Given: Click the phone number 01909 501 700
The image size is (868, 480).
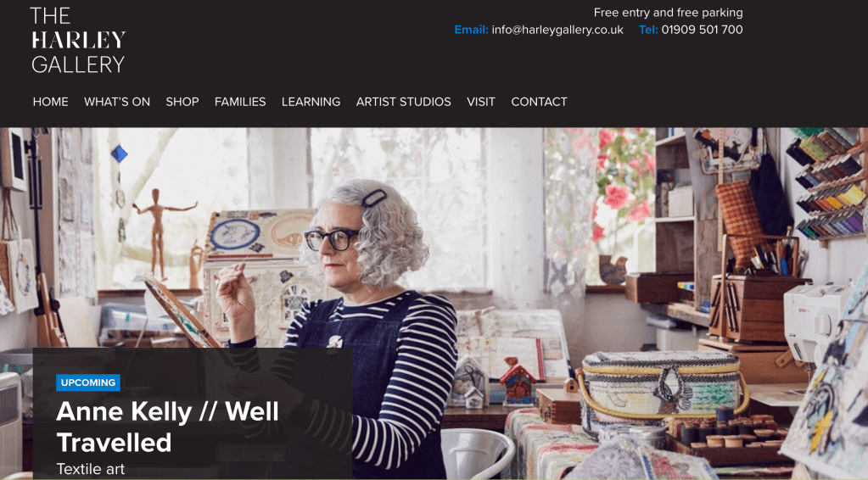Looking at the screenshot, I should click(702, 30).
